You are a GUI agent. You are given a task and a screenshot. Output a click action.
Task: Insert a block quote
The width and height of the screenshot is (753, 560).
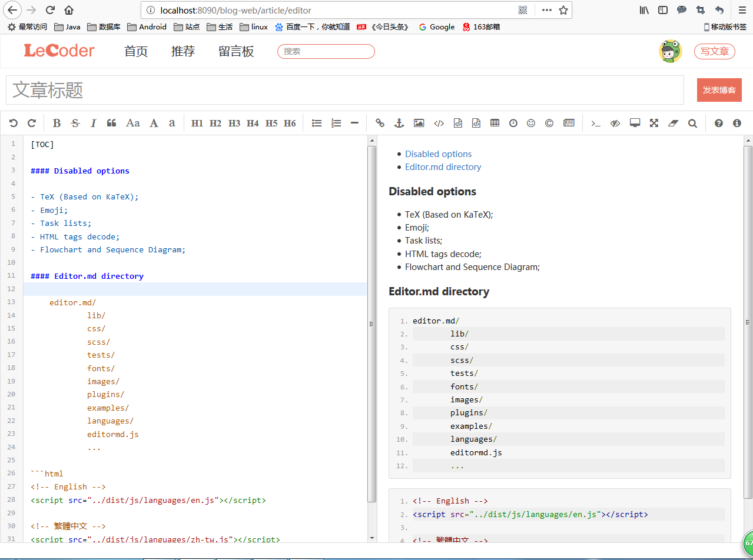point(111,123)
